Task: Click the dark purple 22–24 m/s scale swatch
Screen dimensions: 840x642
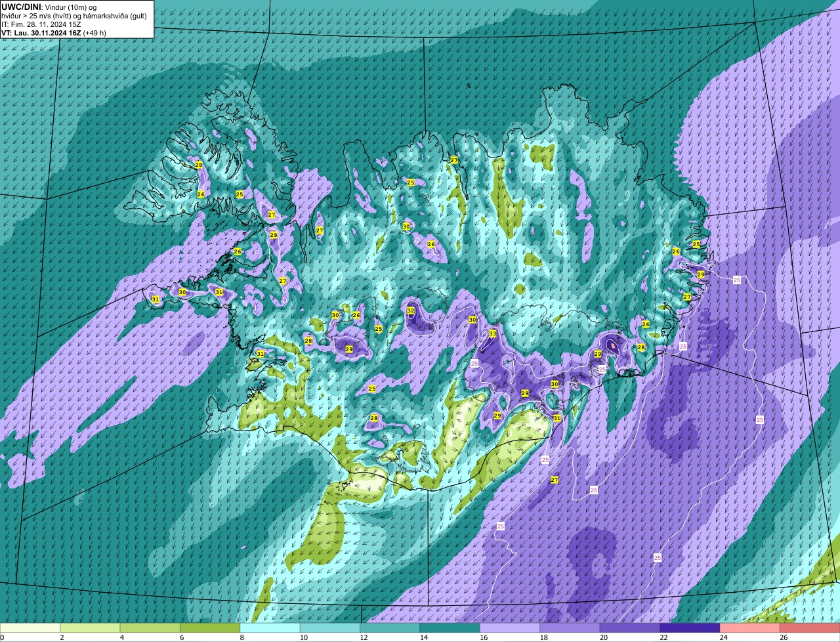Action: point(690,628)
